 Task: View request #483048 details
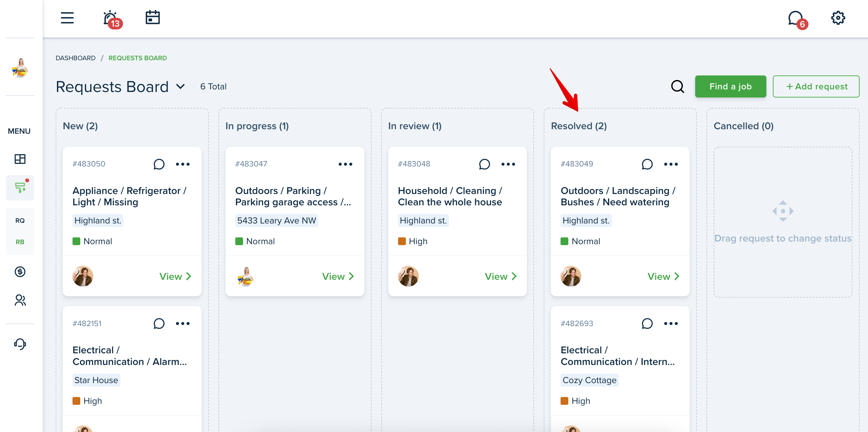click(x=501, y=277)
